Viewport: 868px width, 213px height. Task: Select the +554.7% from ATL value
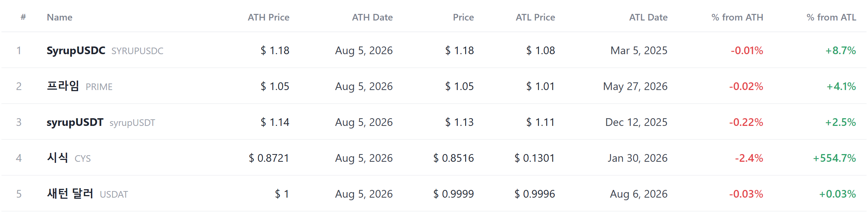834,158
